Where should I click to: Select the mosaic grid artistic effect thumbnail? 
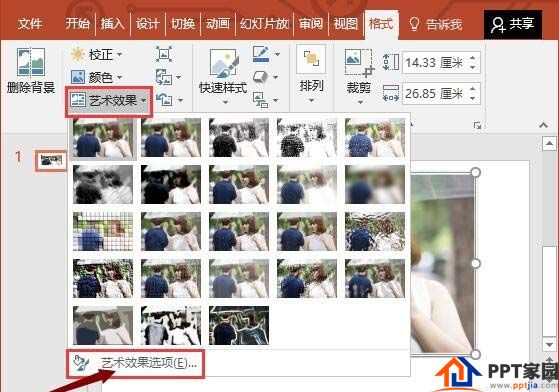click(103, 231)
